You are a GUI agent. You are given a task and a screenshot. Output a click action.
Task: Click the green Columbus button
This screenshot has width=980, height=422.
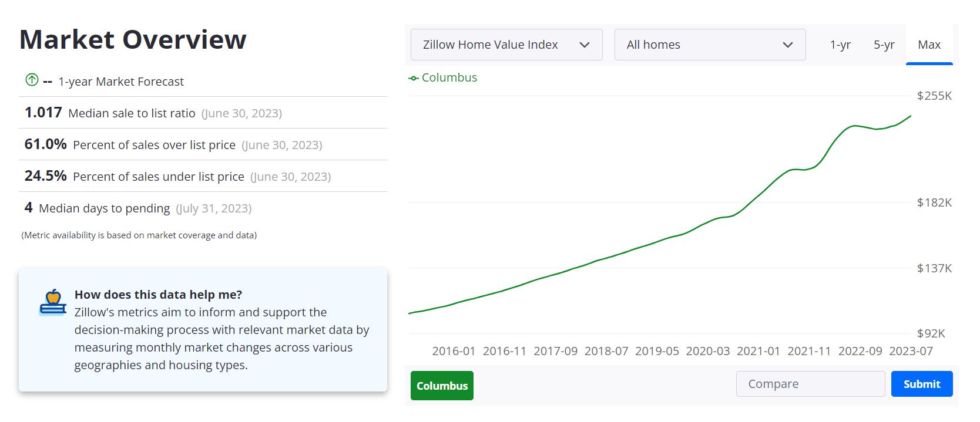pyautogui.click(x=442, y=386)
